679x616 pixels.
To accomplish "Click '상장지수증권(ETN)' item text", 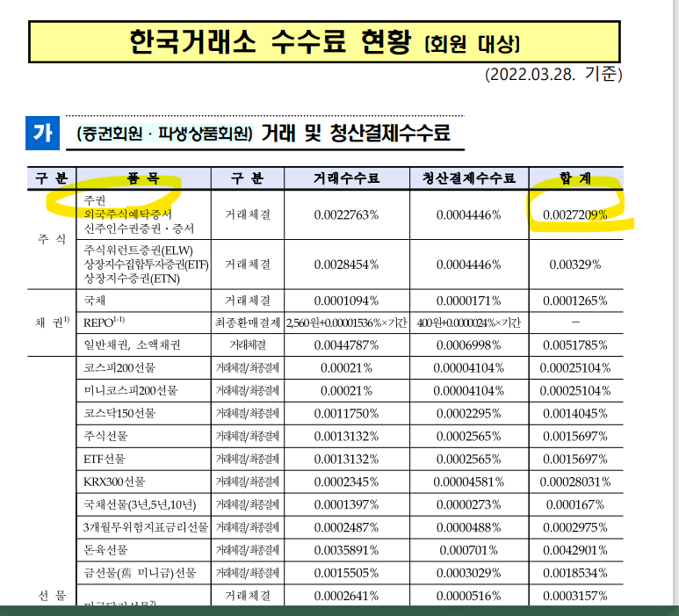I will 132,279.
